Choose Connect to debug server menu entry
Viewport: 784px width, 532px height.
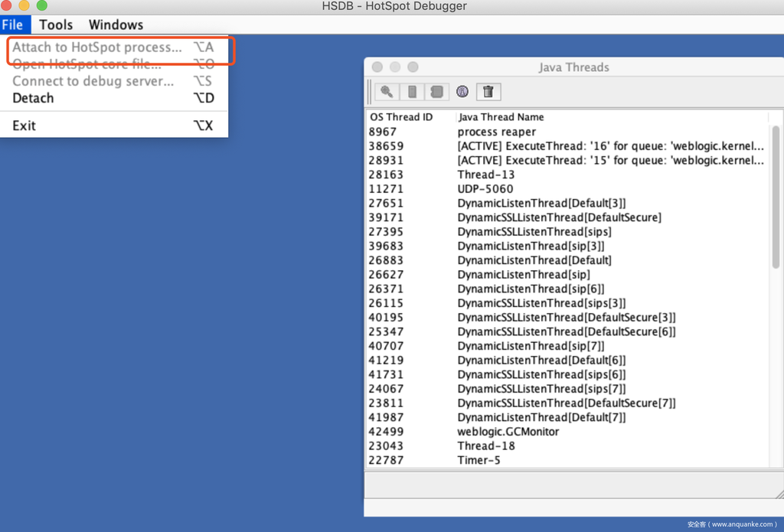(114, 81)
